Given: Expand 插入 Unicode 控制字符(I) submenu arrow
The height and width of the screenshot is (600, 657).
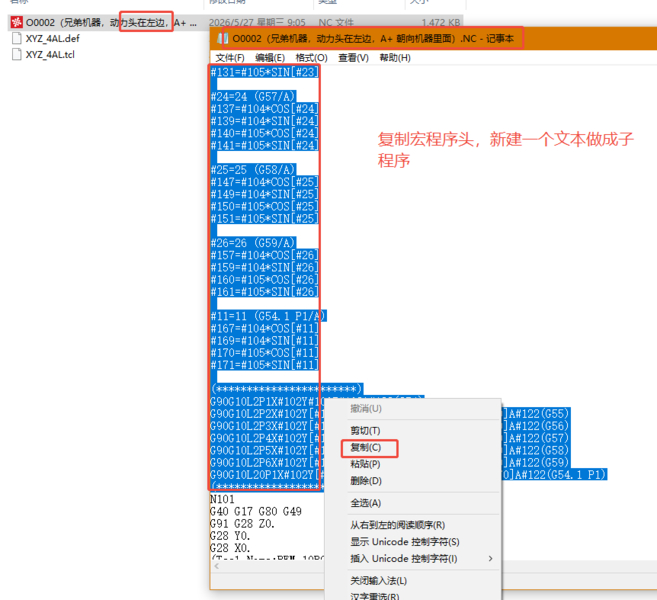Looking at the screenshot, I should 490,559.
